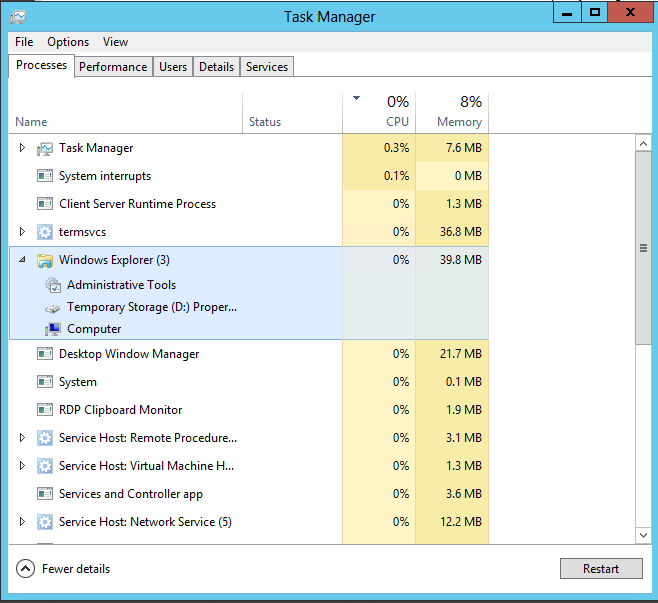
Task: Click the Computer monitor icon
Action: click(x=53, y=329)
